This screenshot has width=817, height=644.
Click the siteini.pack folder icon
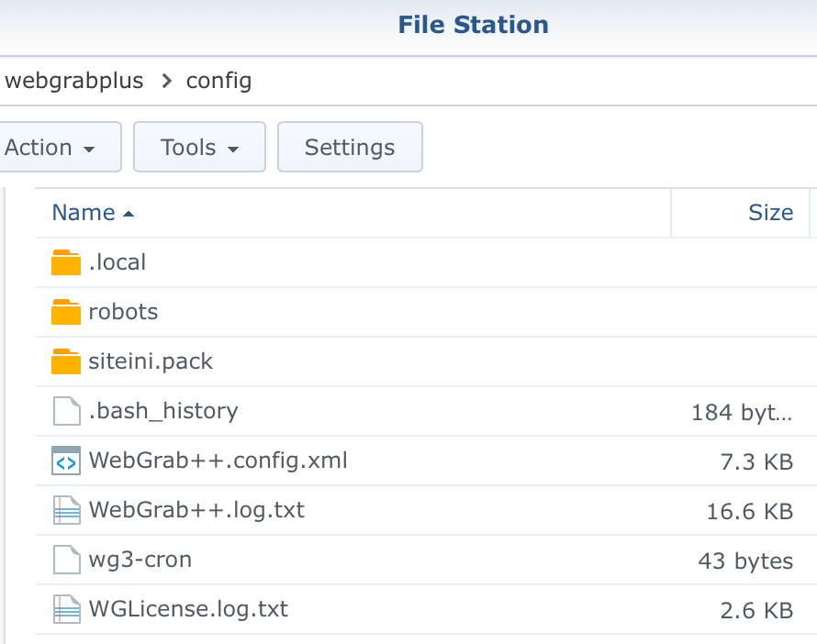(x=66, y=361)
